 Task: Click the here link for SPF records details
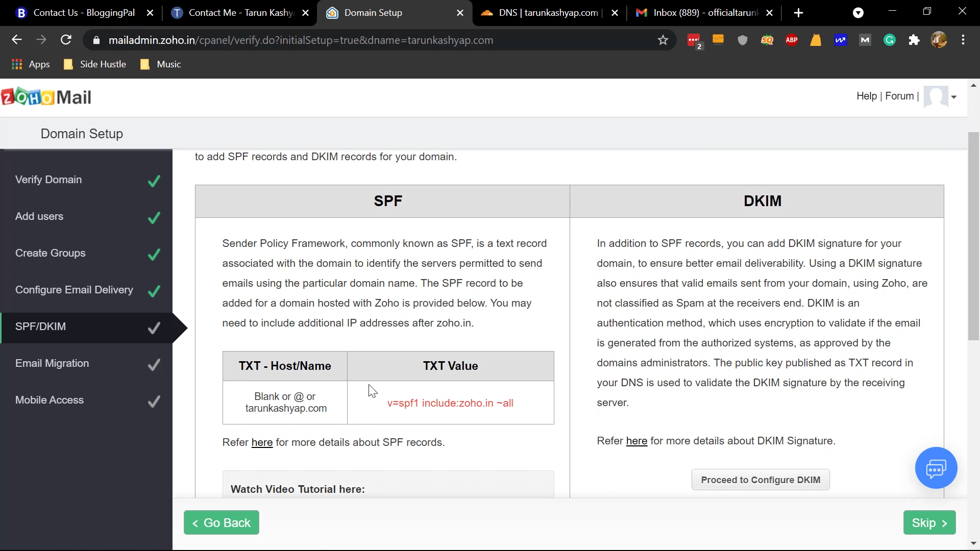pyautogui.click(x=262, y=443)
